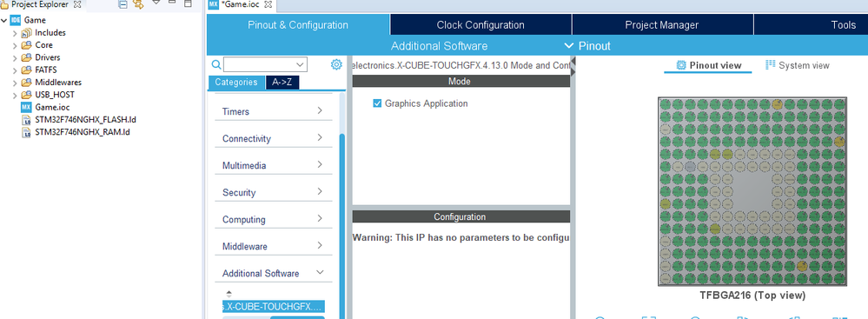The image size is (868, 319).
Task: Open the categories settings gear
Action: coord(336,65)
